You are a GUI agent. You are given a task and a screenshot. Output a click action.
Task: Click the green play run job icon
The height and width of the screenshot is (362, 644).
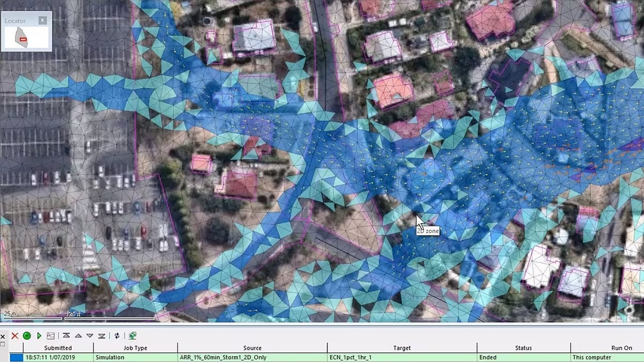point(39,336)
